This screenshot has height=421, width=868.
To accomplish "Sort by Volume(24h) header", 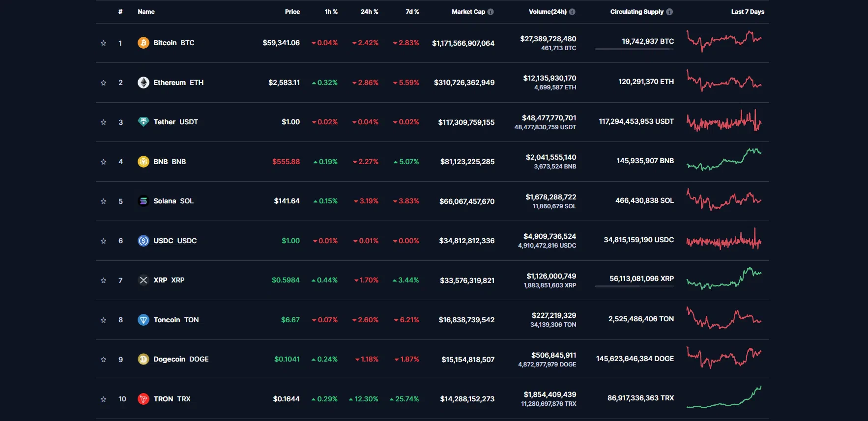I will coord(548,12).
